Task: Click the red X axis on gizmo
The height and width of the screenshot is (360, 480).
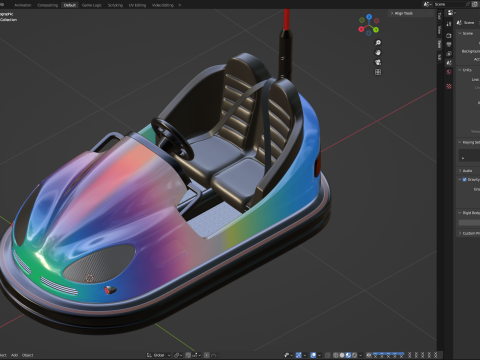Action: [x=361, y=29]
